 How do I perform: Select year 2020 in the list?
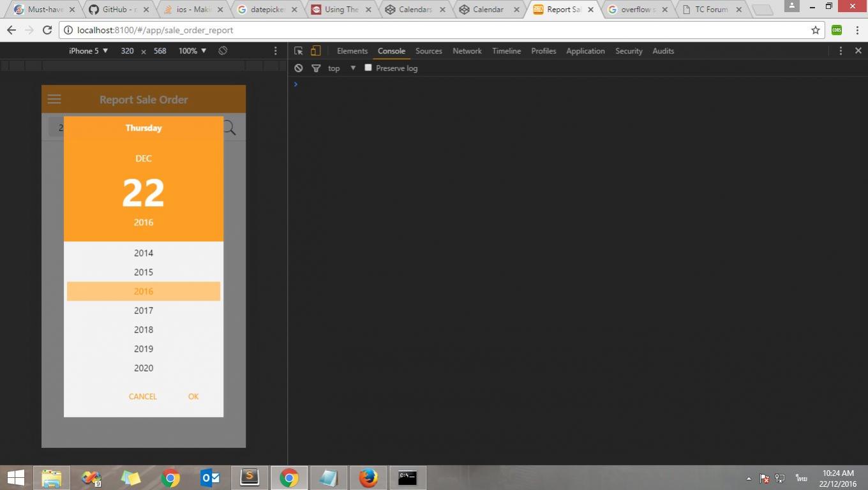144,368
